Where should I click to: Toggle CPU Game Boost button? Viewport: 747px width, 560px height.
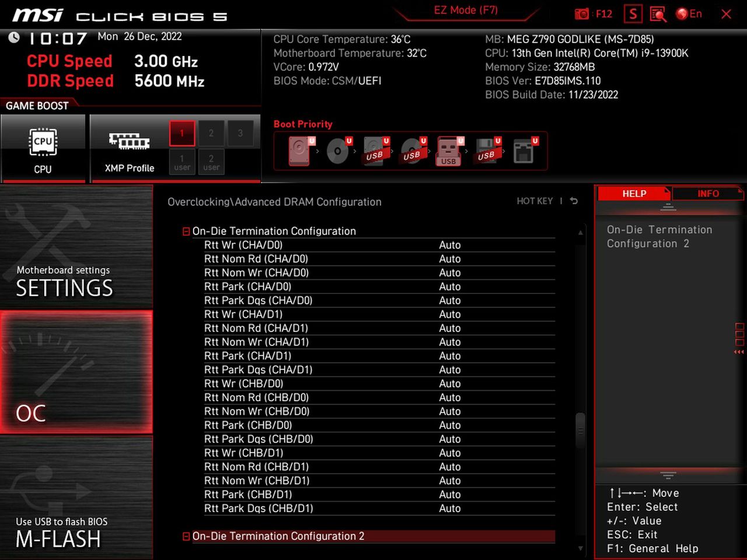pos(43,149)
